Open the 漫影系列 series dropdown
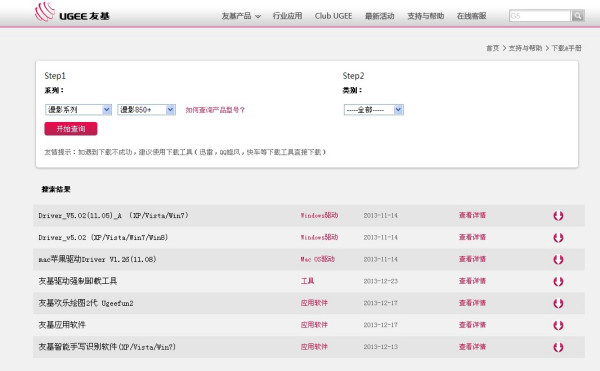The height and width of the screenshot is (371, 600). click(x=78, y=110)
